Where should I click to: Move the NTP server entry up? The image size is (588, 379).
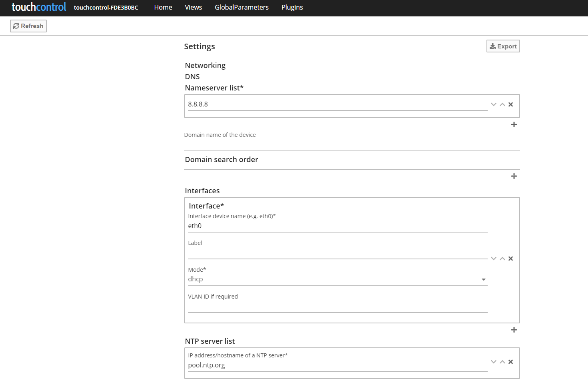click(x=502, y=361)
